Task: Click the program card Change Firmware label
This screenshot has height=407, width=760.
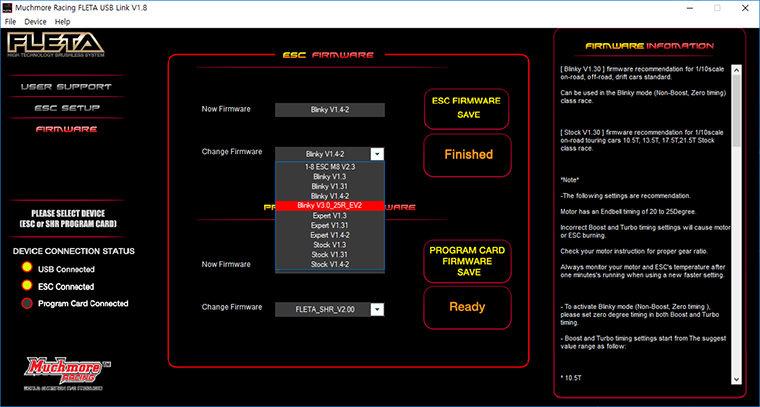Action: 232,307
